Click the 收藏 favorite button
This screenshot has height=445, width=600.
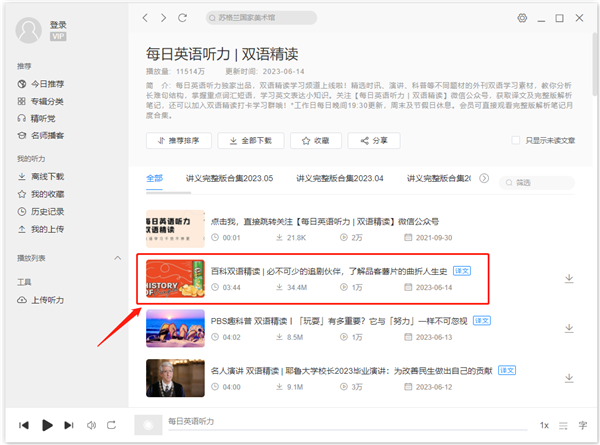314,141
